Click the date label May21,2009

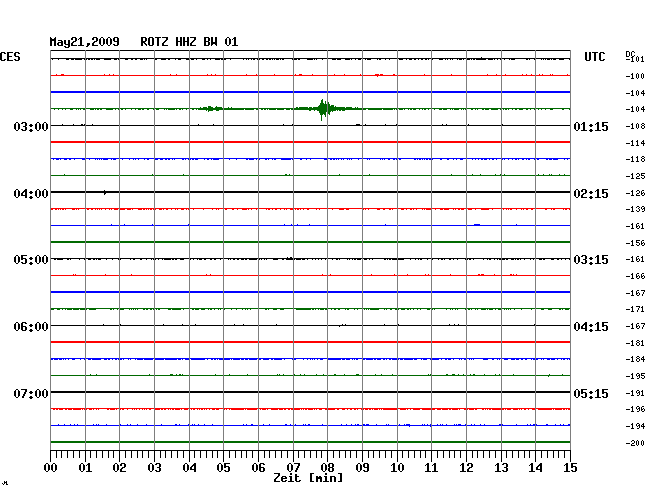85,42
